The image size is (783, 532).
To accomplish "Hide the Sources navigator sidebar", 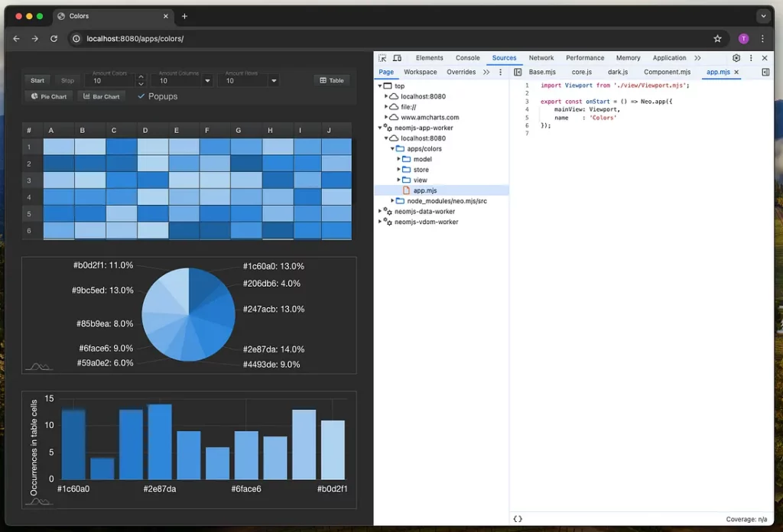I will click(518, 72).
